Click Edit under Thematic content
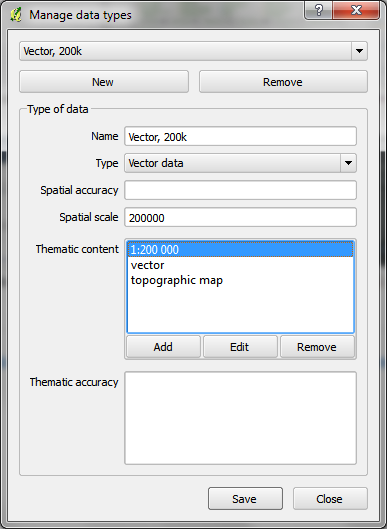The width and height of the screenshot is (387, 529). click(x=240, y=347)
